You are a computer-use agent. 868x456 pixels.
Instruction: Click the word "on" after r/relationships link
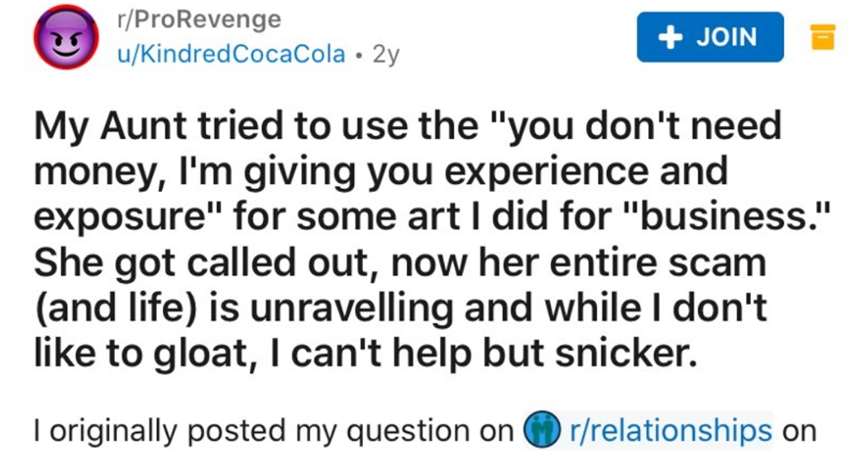(799, 431)
